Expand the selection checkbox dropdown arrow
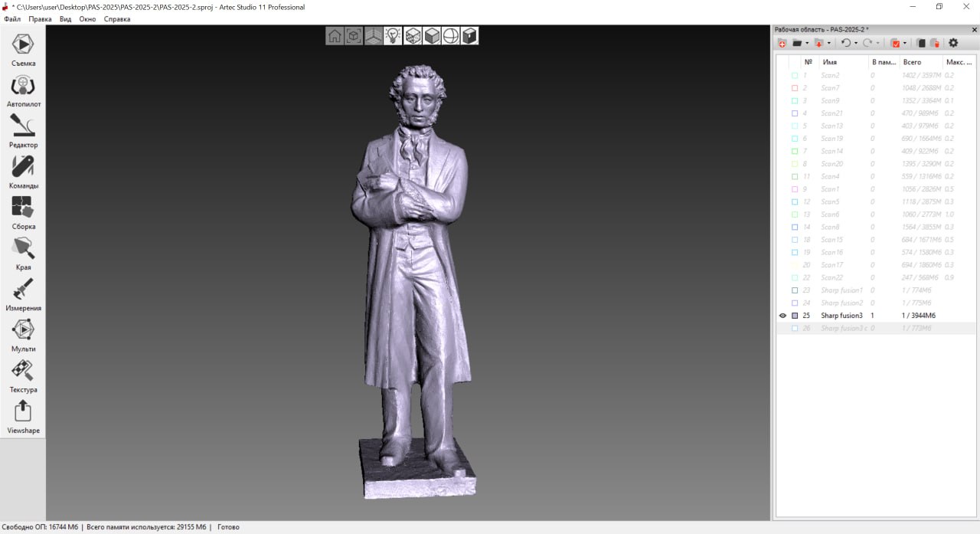 click(x=905, y=44)
